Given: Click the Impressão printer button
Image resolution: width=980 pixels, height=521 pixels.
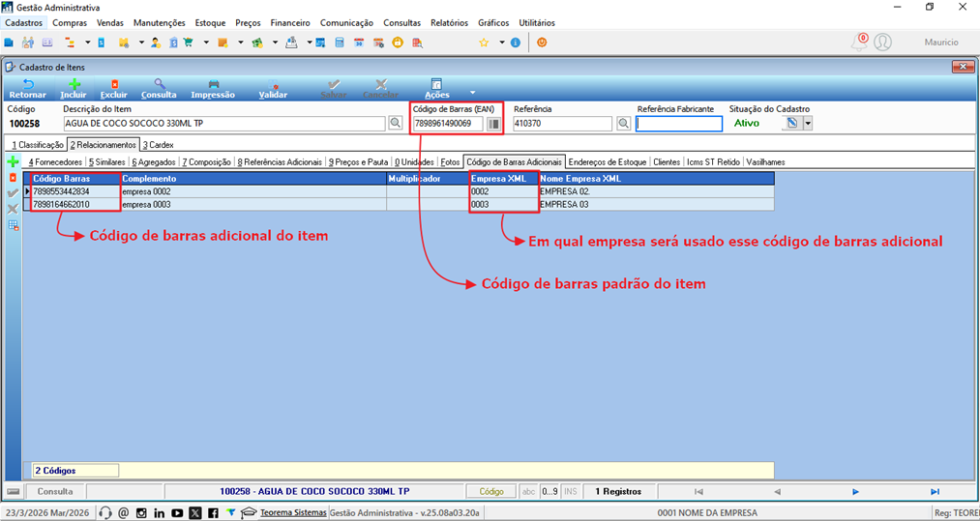Looking at the screenshot, I should click(x=213, y=89).
